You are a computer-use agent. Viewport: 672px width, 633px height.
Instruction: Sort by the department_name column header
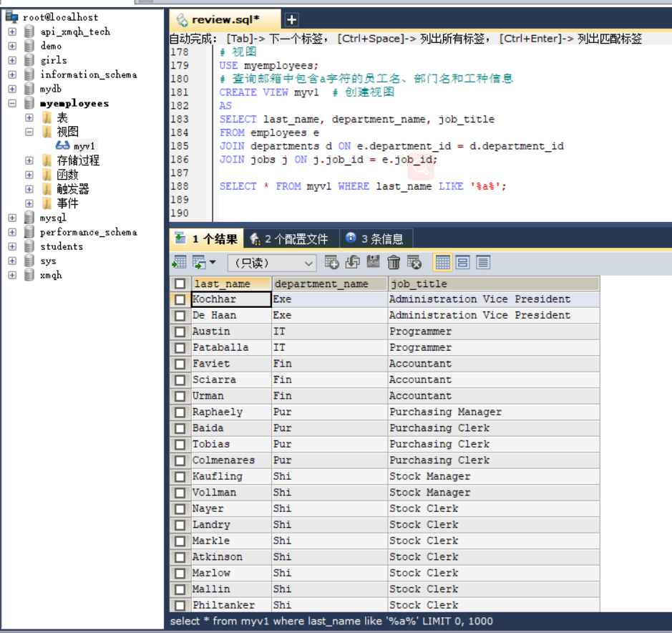point(330,284)
